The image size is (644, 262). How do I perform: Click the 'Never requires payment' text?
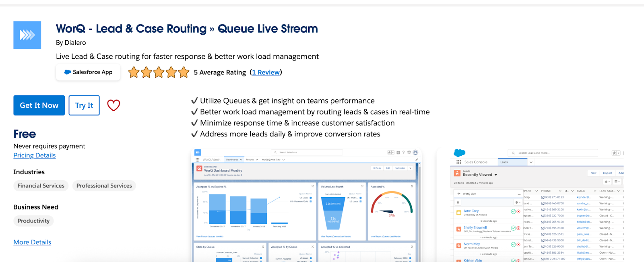(49, 146)
